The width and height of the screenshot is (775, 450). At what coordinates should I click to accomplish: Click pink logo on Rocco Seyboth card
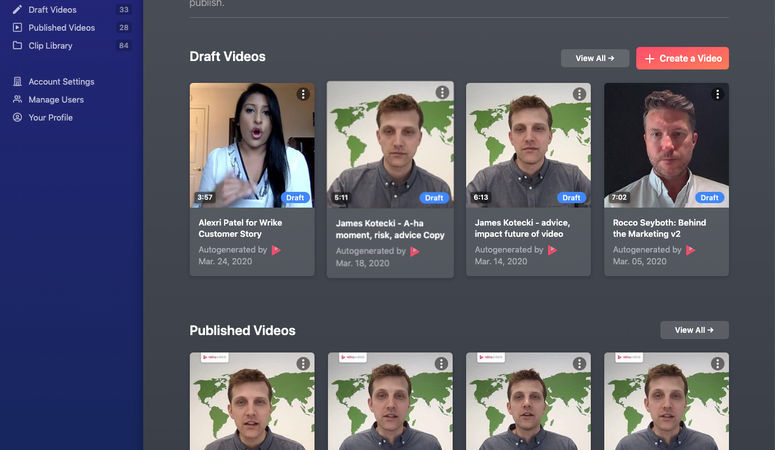point(690,250)
